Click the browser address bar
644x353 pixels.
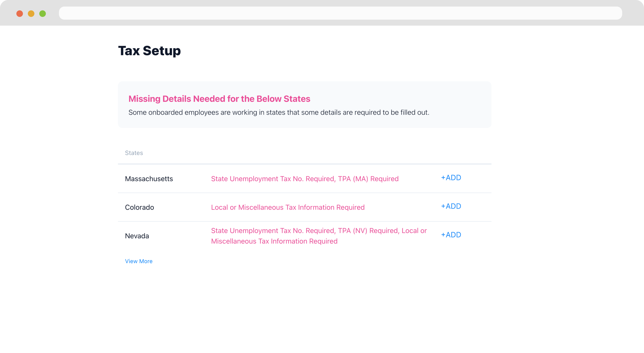tap(340, 13)
